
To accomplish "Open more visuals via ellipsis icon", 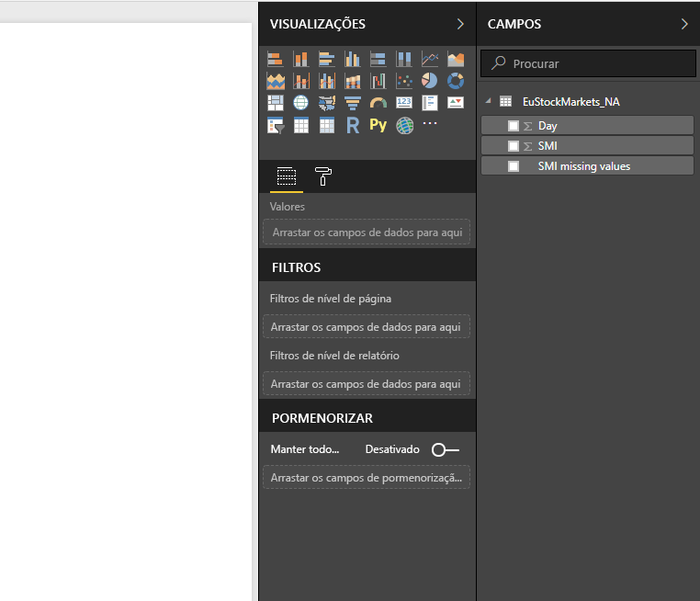I will [x=430, y=124].
